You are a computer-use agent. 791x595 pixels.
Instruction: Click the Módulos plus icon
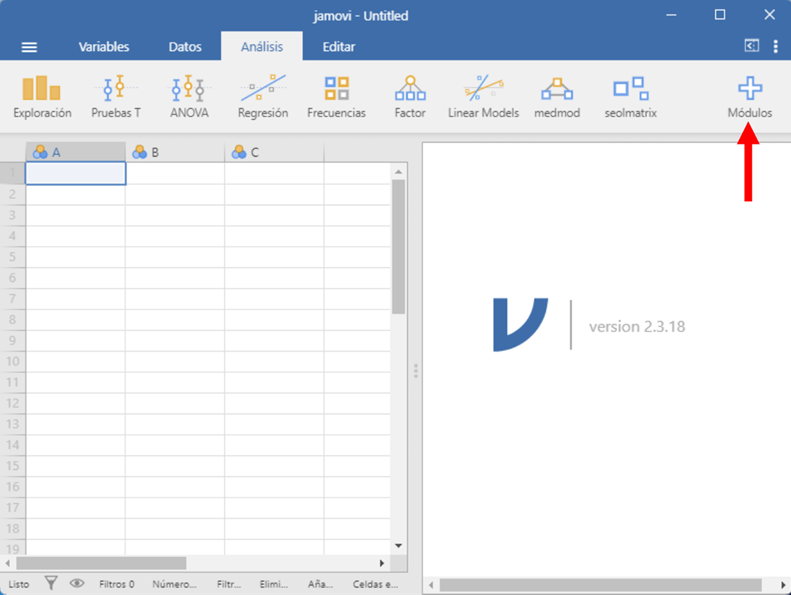tap(749, 90)
